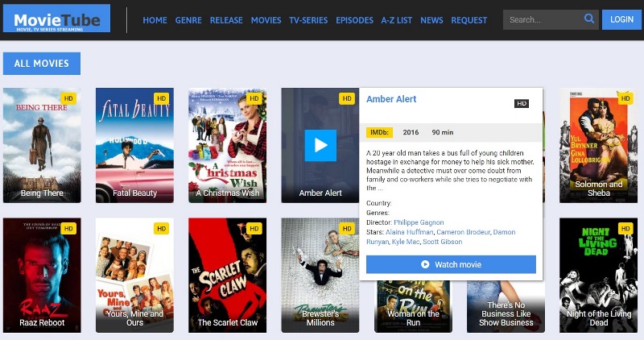Viewport: 644px width, 340px height.
Task: Click the Watch movie button
Action: pyautogui.click(x=451, y=264)
